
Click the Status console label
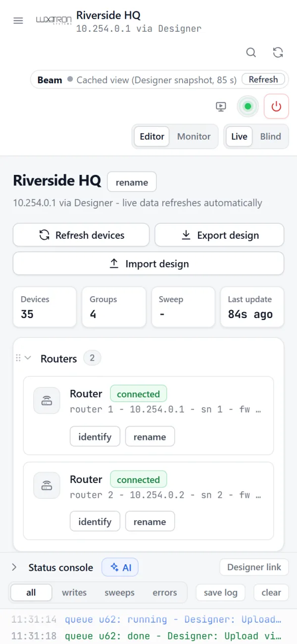point(61,568)
